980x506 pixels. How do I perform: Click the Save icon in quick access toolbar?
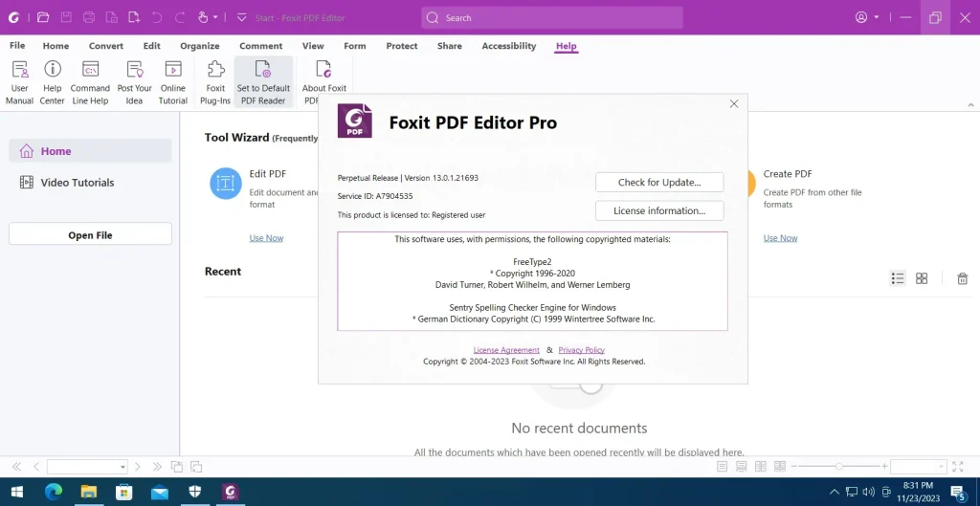click(x=66, y=17)
